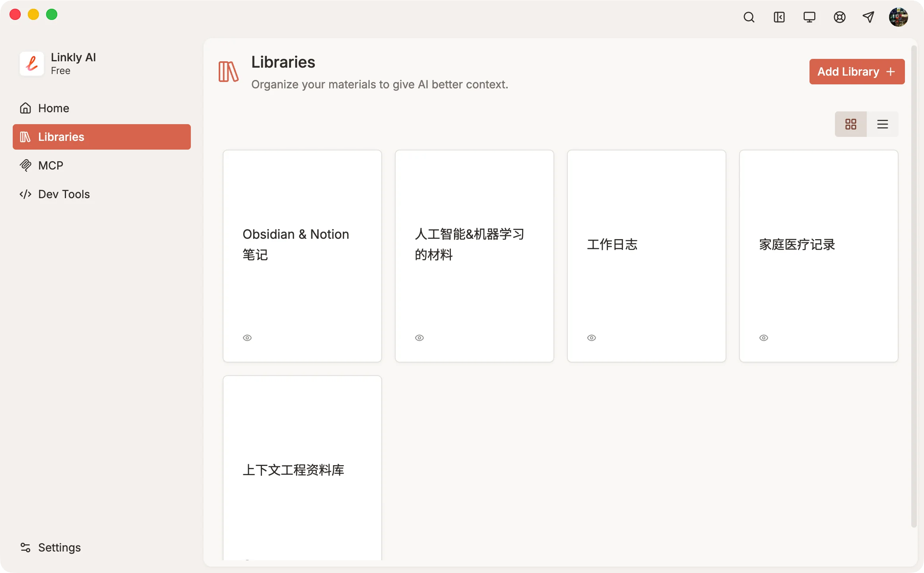Click the send (paper plane) icon
This screenshot has height=573, width=924.
click(868, 17)
